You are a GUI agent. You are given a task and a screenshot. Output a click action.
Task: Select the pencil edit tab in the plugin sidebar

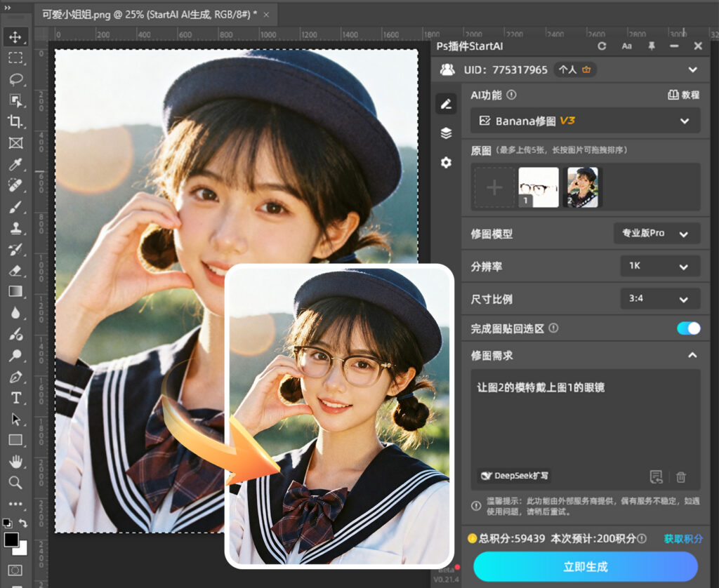(x=447, y=105)
